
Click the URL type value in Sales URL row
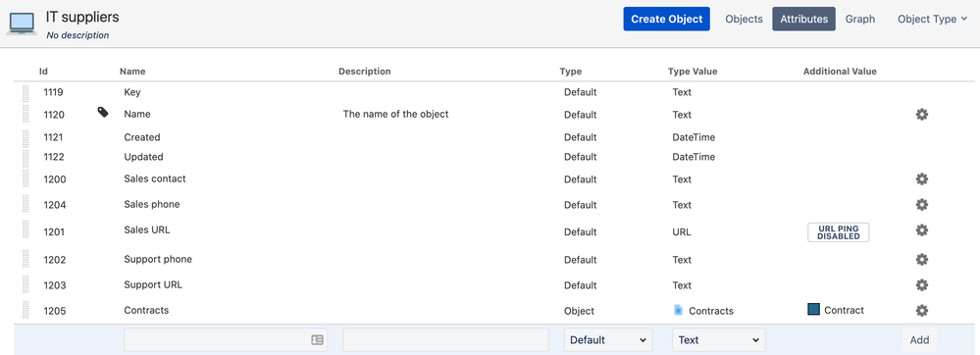click(x=682, y=231)
